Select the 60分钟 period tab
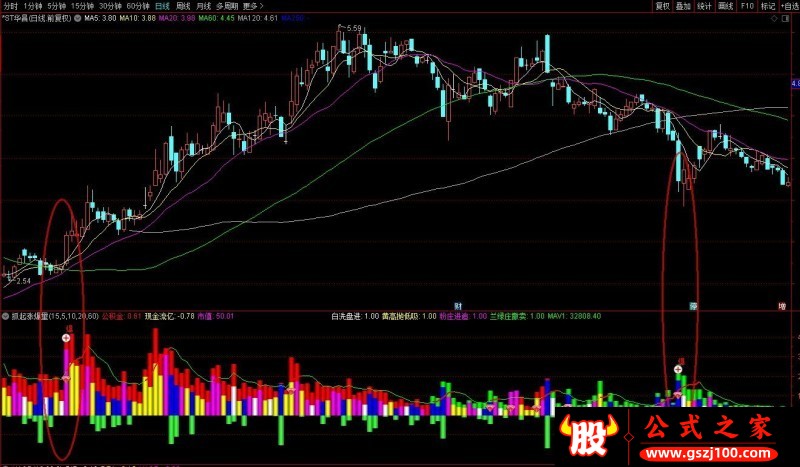800x467 pixels. pyautogui.click(x=138, y=6)
